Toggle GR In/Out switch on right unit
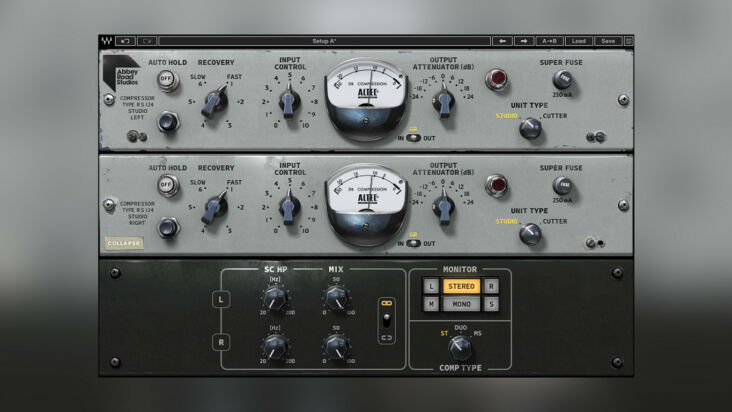The width and height of the screenshot is (732, 412). [413, 244]
